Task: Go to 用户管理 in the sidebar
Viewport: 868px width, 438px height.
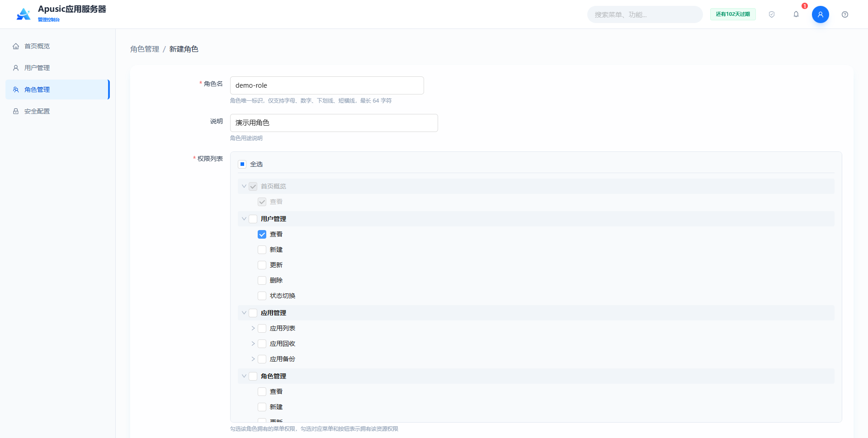Action: [57, 68]
